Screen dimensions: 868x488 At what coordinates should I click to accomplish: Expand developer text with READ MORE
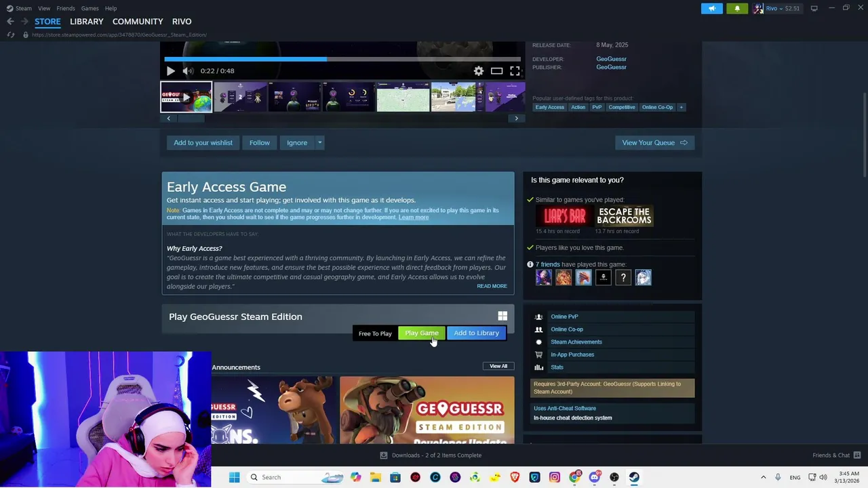coord(492,286)
